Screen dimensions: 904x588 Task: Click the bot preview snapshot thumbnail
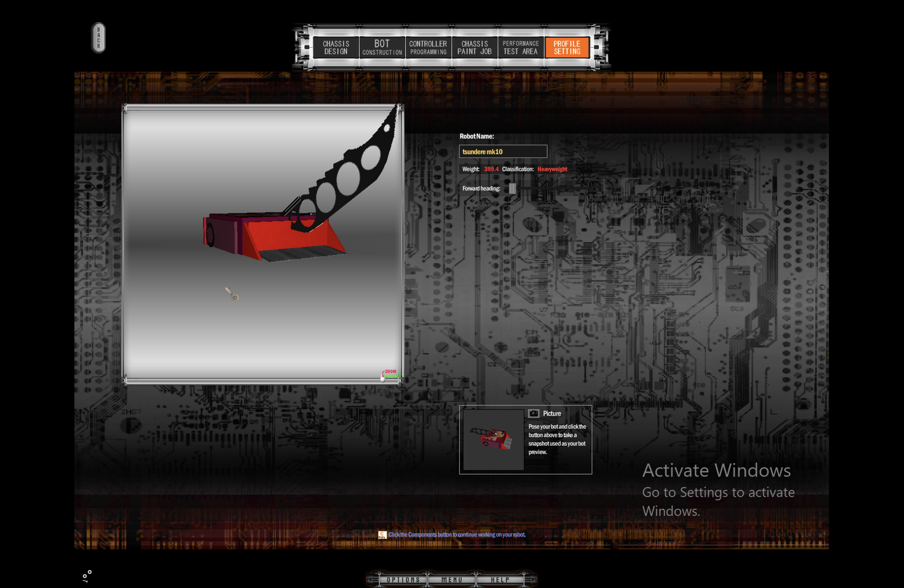click(x=494, y=439)
